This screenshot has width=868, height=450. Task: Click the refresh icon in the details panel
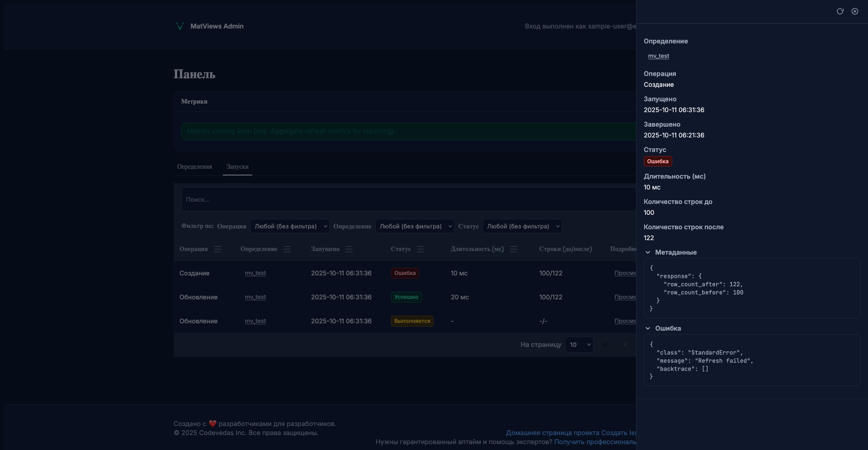840,11
